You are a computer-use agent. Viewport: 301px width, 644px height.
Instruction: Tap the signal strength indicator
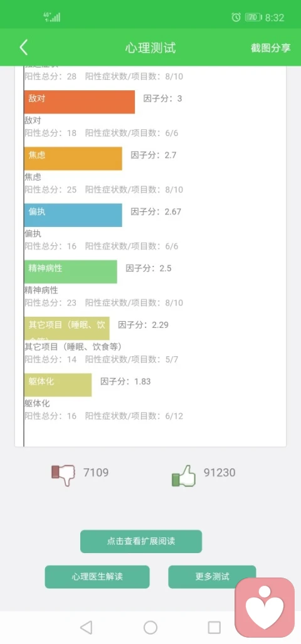click(x=52, y=17)
